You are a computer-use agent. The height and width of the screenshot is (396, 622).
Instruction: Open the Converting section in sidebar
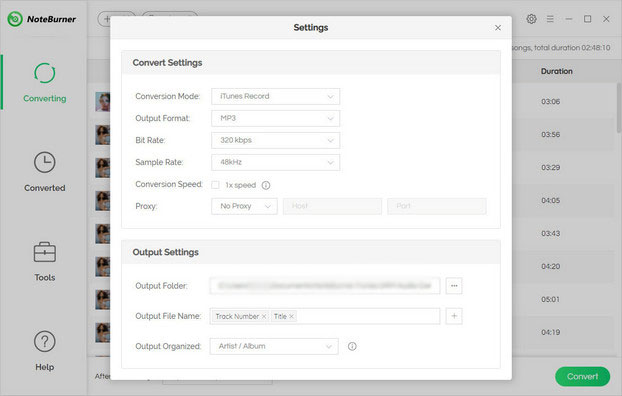click(44, 82)
